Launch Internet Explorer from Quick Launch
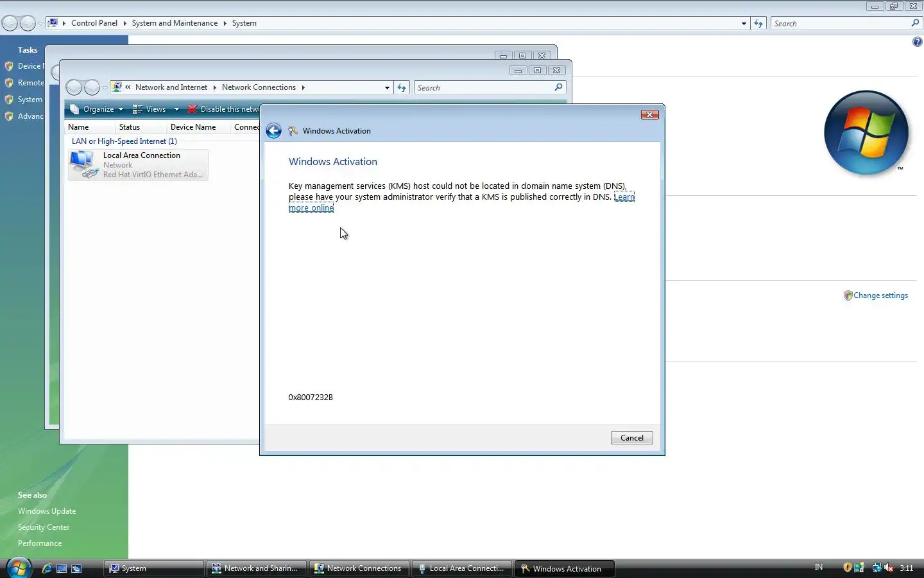 pyautogui.click(x=47, y=568)
